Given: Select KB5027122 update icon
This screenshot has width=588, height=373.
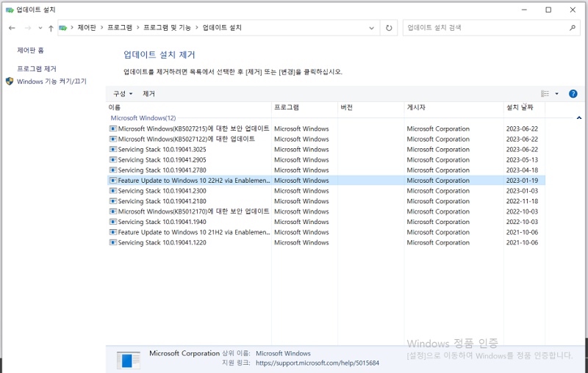Looking at the screenshot, I should (x=113, y=139).
